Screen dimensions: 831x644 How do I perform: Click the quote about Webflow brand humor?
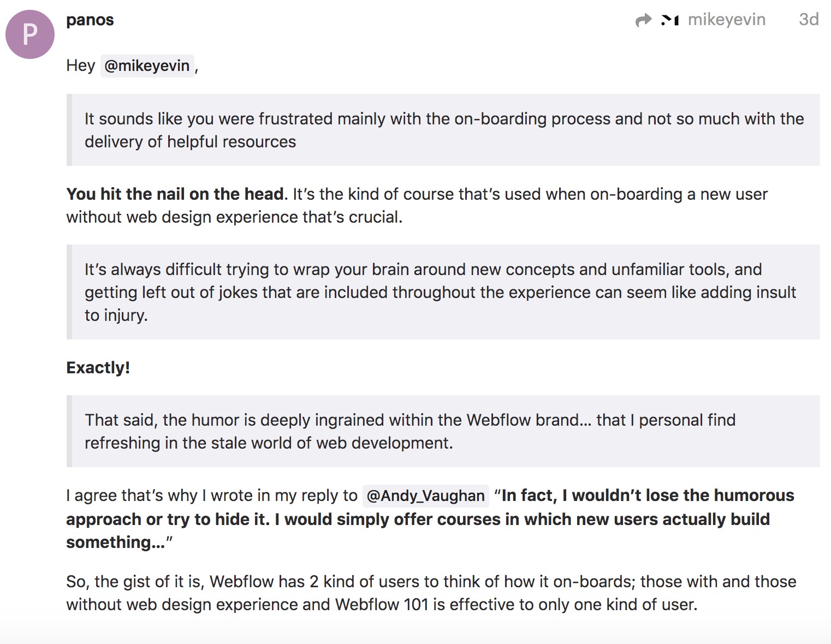coord(409,431)
